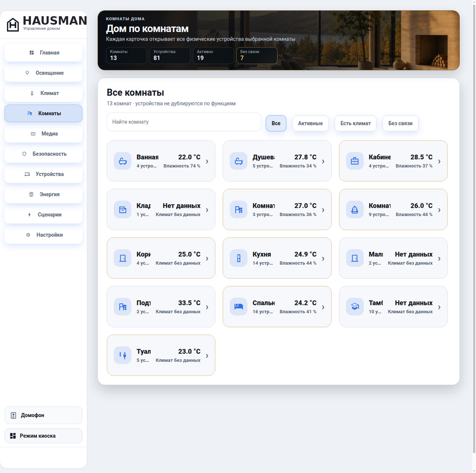
Task: Click the HAUSMAN house logo icon
Action: point(13,25)
